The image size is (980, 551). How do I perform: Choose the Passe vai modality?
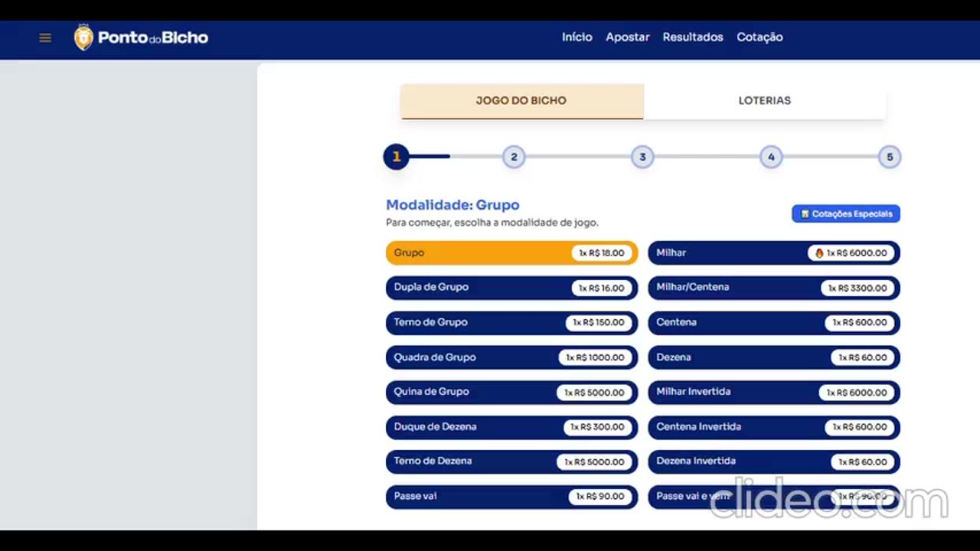coord(511,497)
